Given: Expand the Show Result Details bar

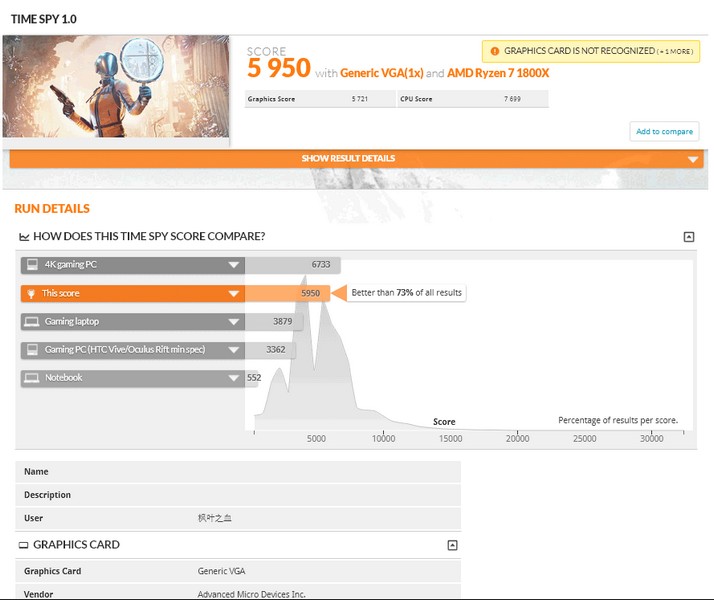Looking at the screenshot, I should 357,158.
